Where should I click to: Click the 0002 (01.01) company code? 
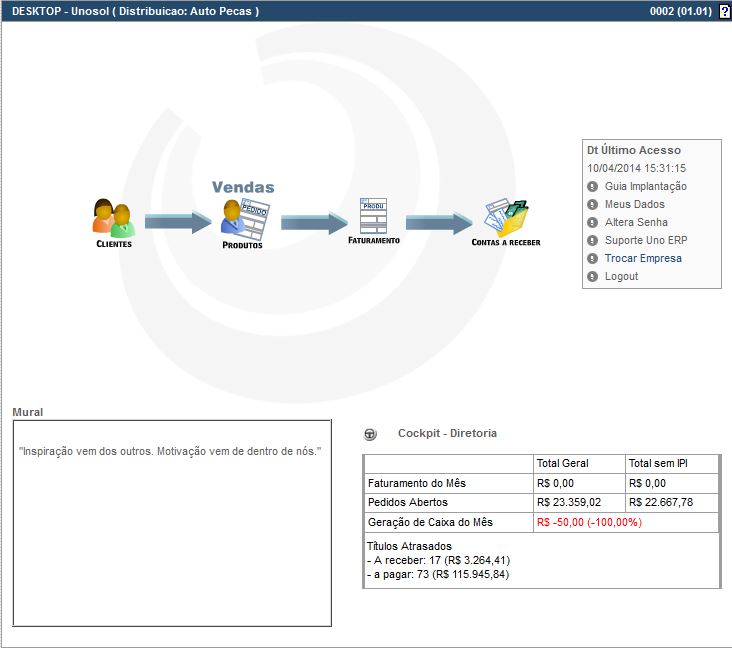coord(681,11)
